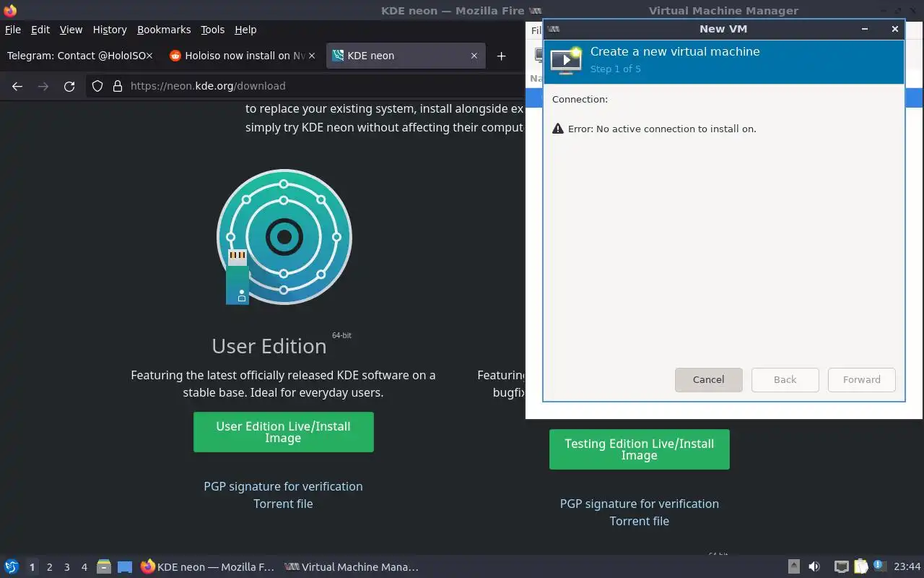The width and height of the screenshot is (924, 578).
Task: Close the New VM dialog window
Action: [894, 29]
